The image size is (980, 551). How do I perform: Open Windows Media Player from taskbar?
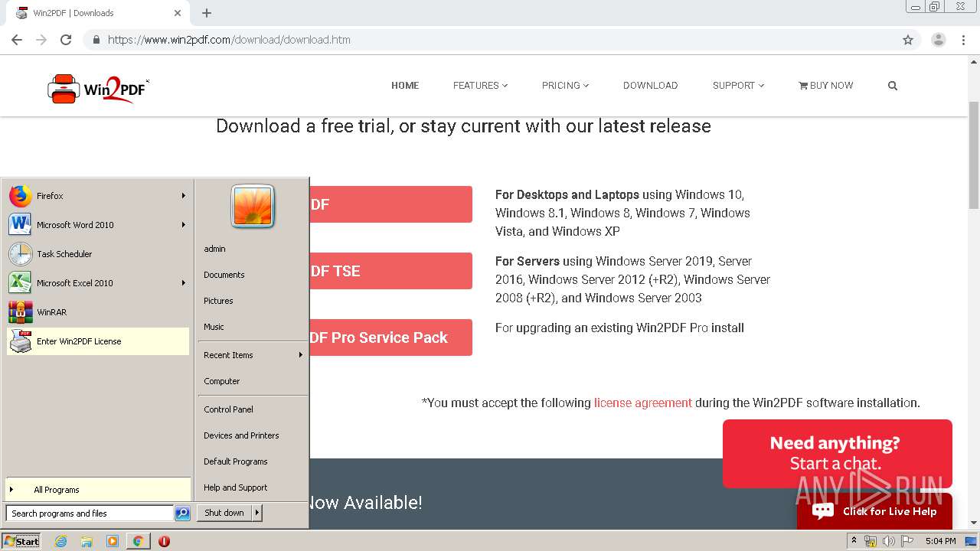[x=113, y=541]
